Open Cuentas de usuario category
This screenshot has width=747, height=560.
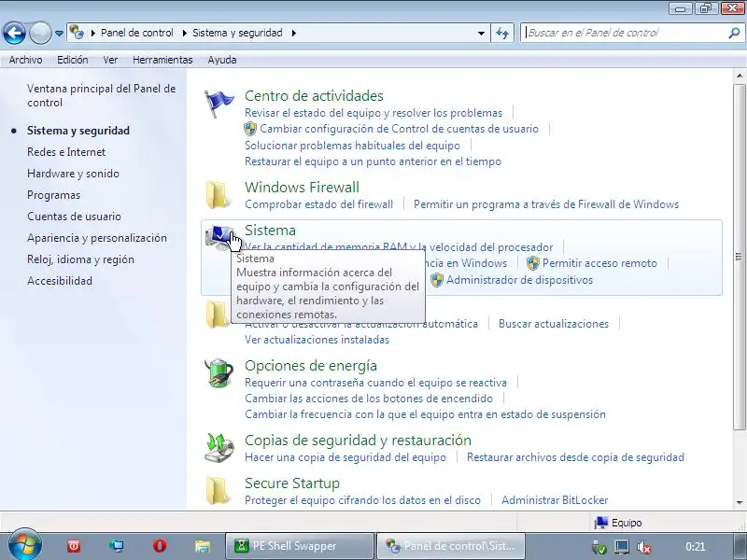74,217
